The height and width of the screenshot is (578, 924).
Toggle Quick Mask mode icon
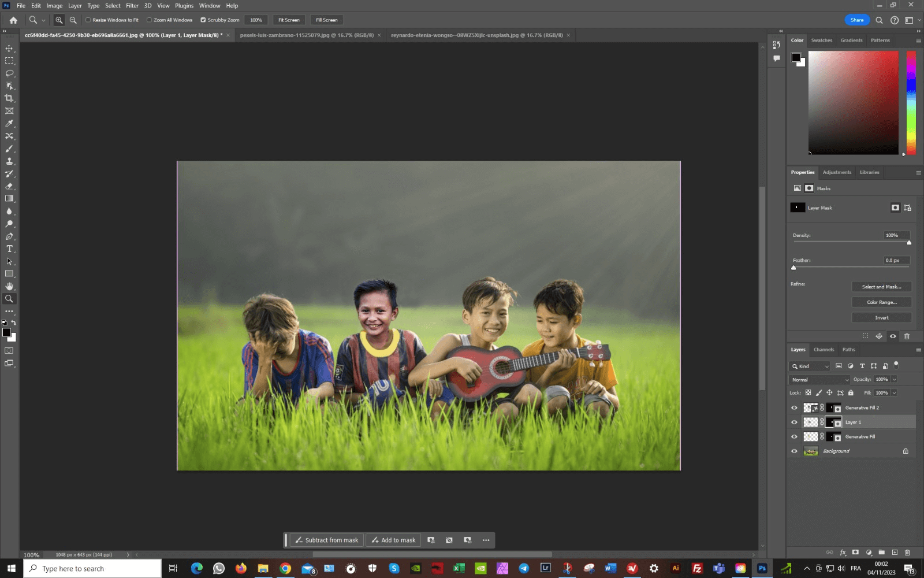[9, 351]
